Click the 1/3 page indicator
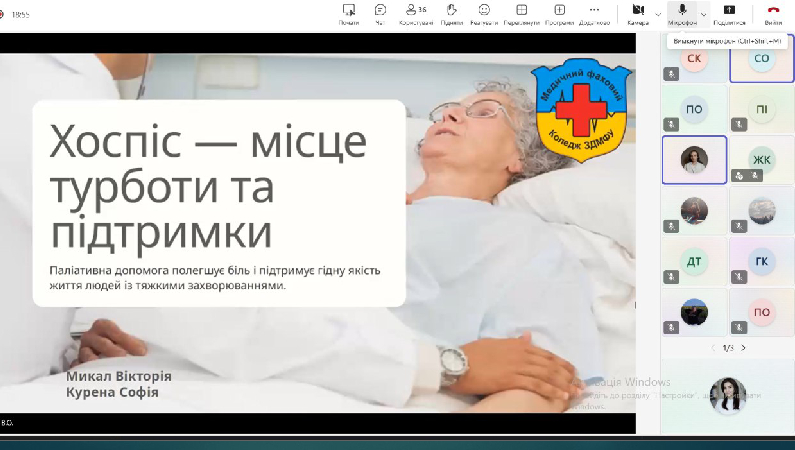 pos(728,348)
